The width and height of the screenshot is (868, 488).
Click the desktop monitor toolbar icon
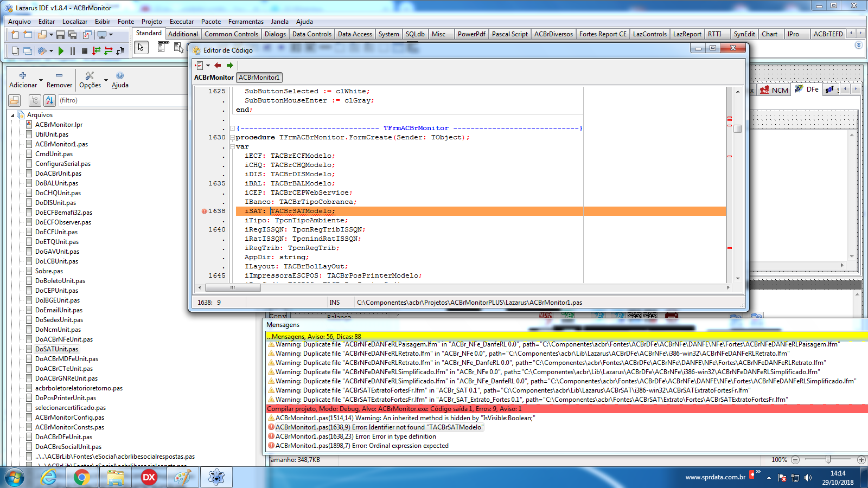click(x=102, y=35)
